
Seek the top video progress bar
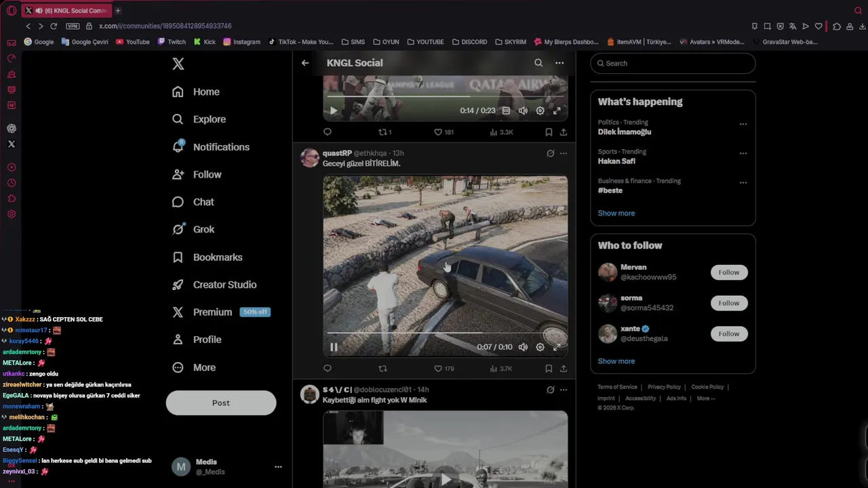pos(445,96)
